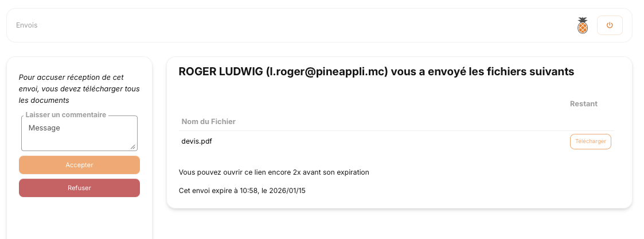Click empty space below Refuser button

[79, 218]
